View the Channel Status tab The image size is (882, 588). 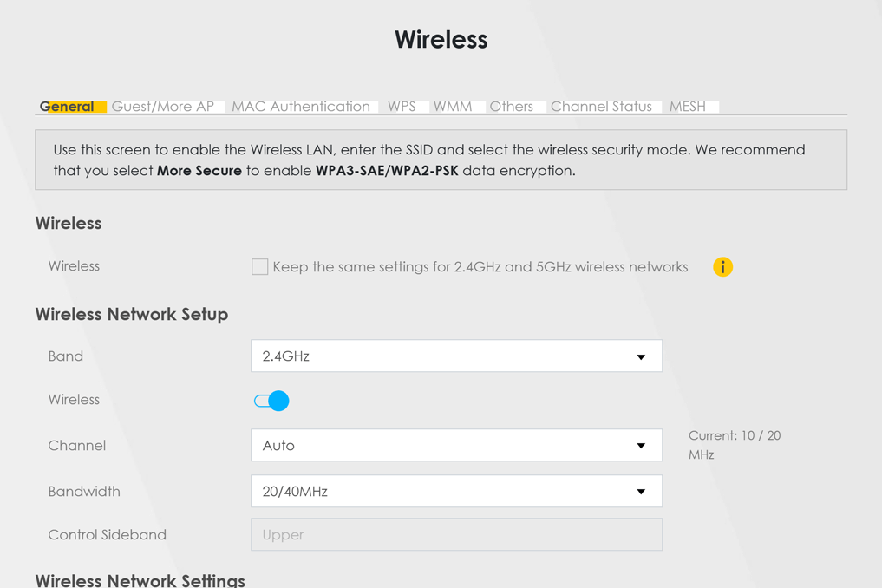tap(601, 107)
